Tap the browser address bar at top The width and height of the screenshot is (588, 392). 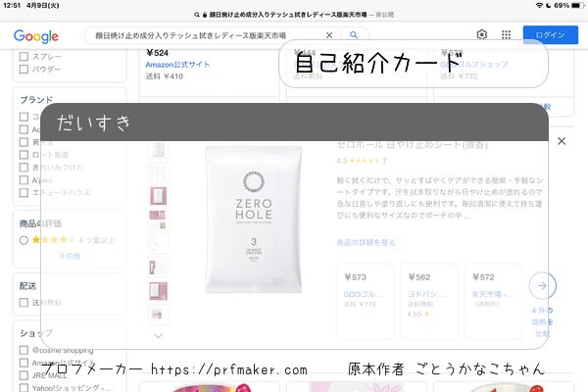tap(294, 15)
